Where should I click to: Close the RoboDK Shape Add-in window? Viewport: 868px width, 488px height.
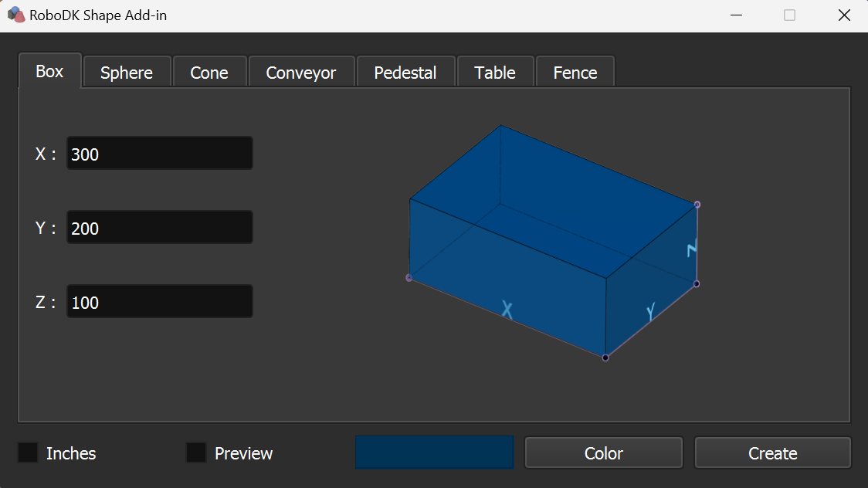pyautogui.click(x=844, y=15)
